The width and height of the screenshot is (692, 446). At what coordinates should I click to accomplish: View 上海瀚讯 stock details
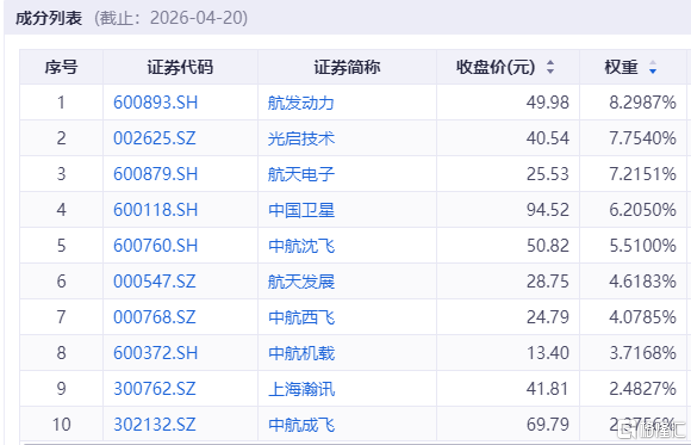coord(301,389)
